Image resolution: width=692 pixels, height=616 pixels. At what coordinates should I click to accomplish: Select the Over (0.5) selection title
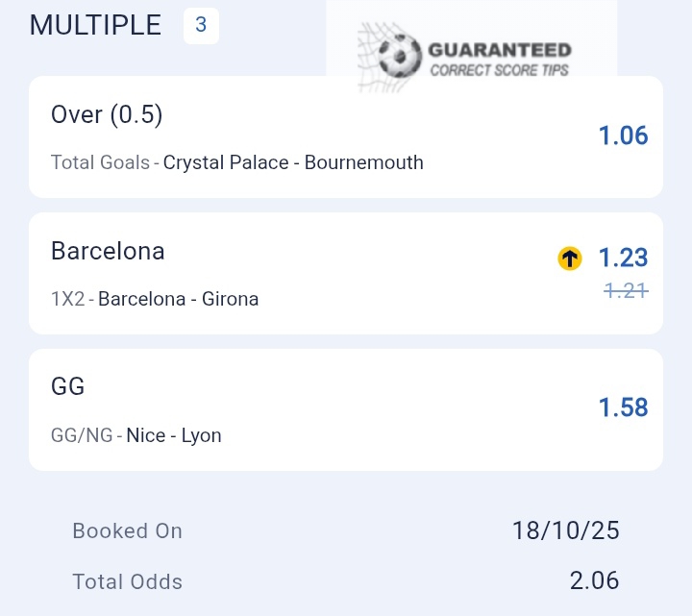[107, 115]
